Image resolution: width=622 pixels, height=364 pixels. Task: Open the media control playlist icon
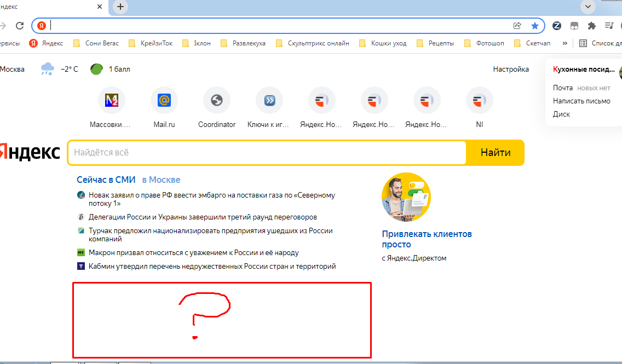pyautogui.click(x=609, y=26)
